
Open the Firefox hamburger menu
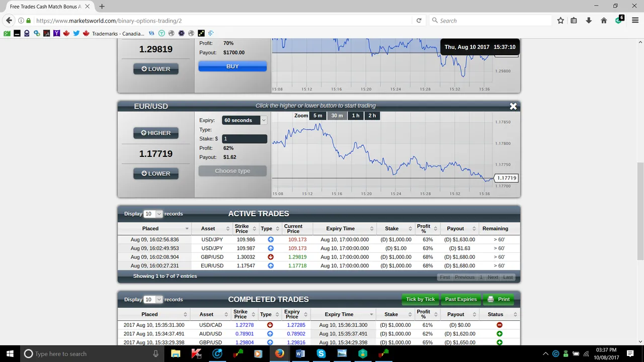[634, 21]
